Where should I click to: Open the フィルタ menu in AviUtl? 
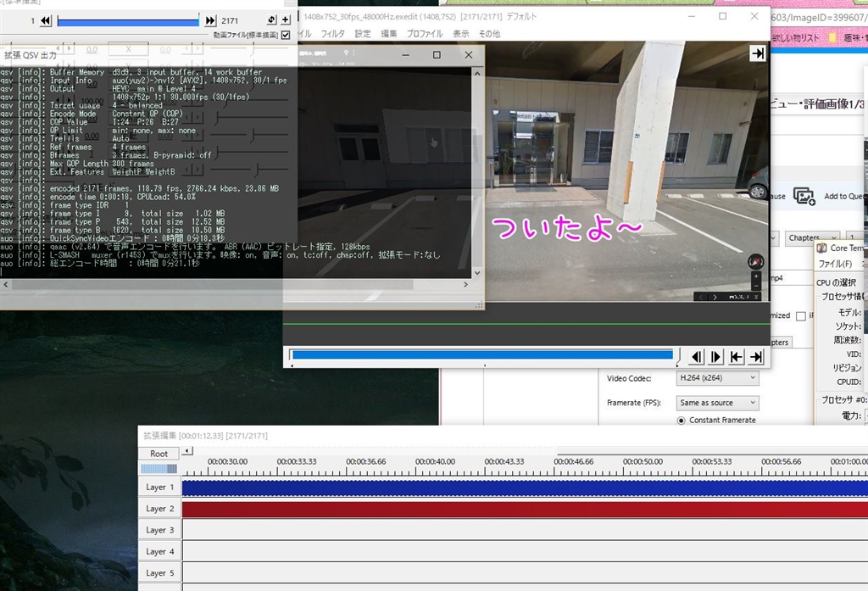332,34
